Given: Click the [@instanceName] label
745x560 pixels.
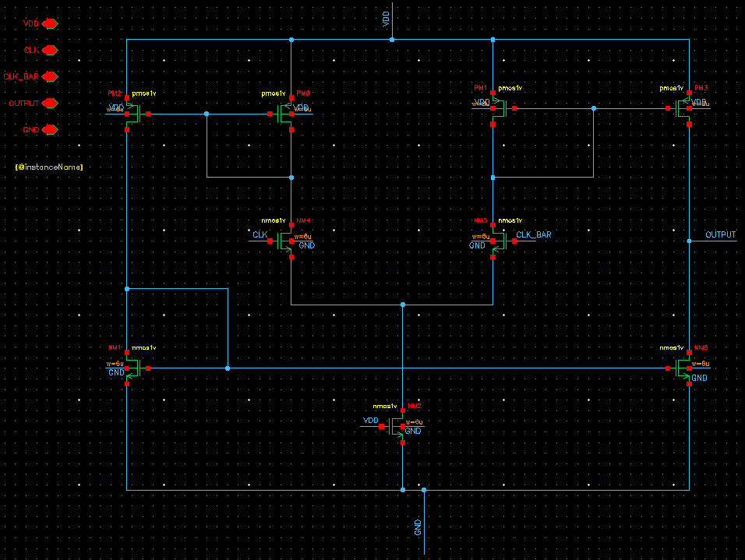Looking at the screenshot, I should pyautogui.click(x=49, y=167).
